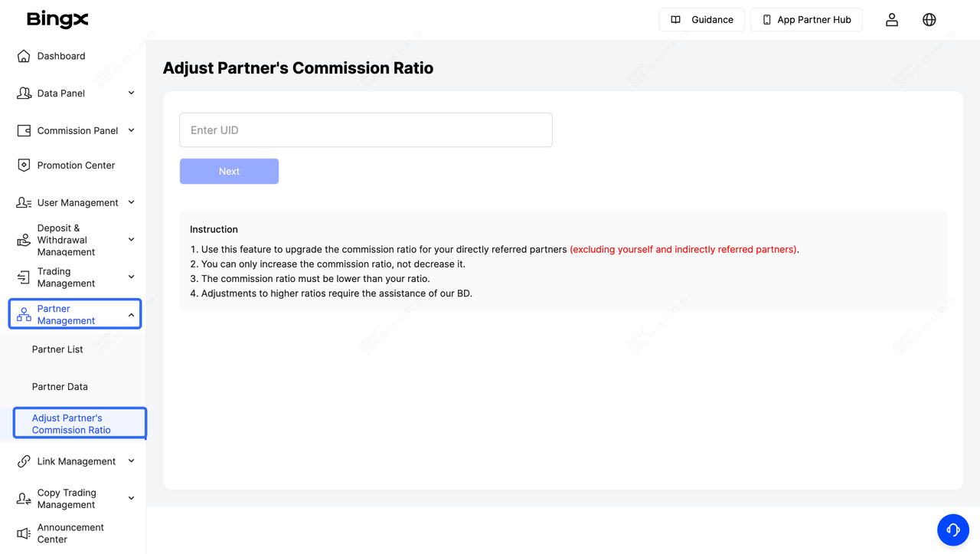Click the Announcement Center megaphone icon
This screenshot has height=554, width=980.
(x=24, y=533)
